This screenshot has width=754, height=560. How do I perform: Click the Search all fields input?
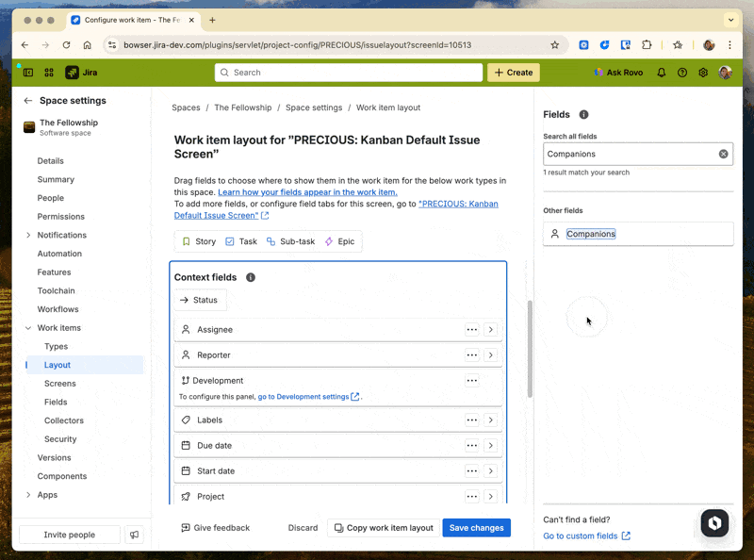click(x=638, y=154)
